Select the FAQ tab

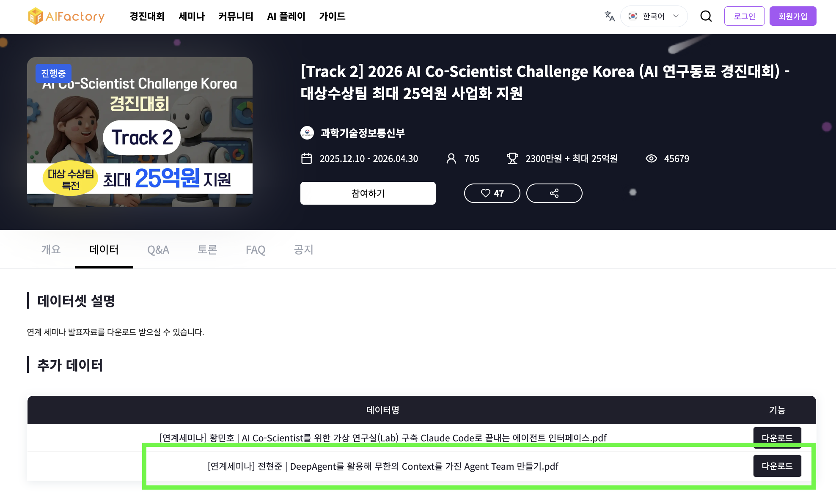point(256,249)
